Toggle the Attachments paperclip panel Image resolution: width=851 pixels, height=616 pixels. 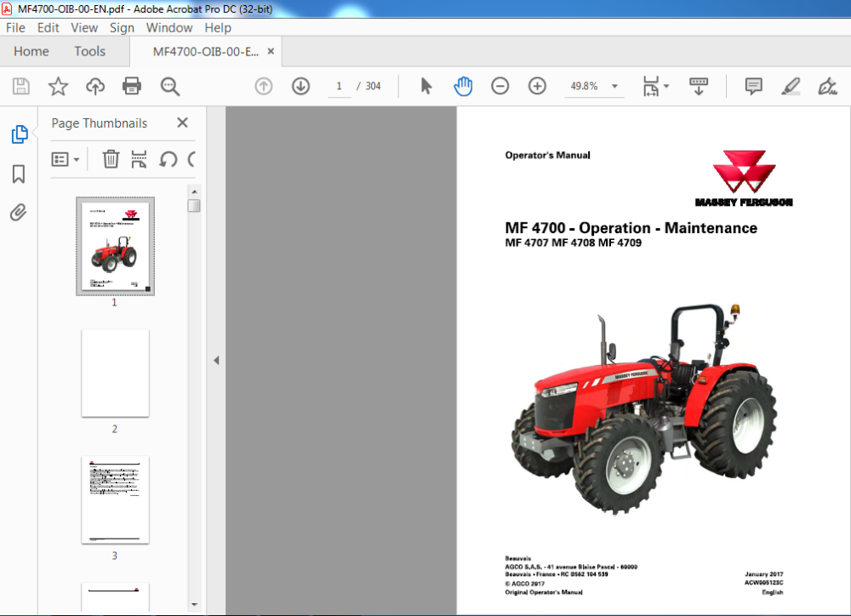[19, 212]
